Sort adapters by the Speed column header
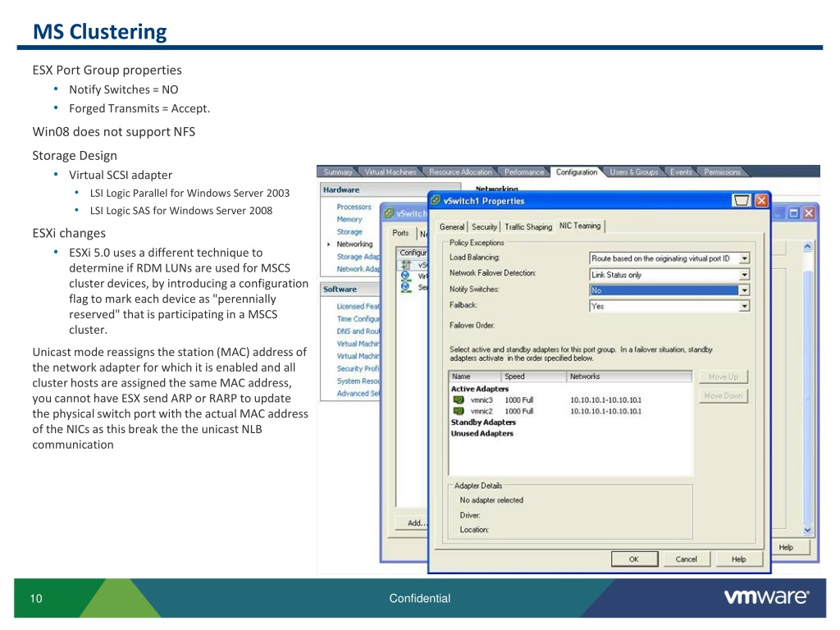Viewport: 840px width, 630px height. 534,377
